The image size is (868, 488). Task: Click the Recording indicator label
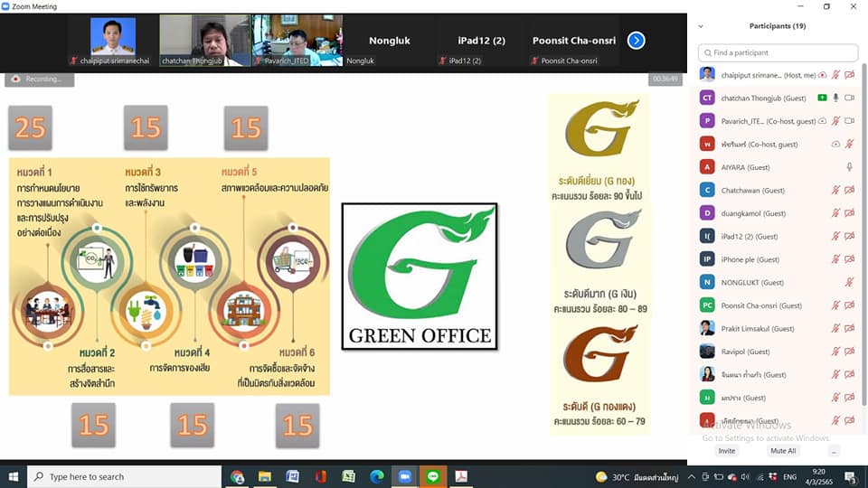39,80
